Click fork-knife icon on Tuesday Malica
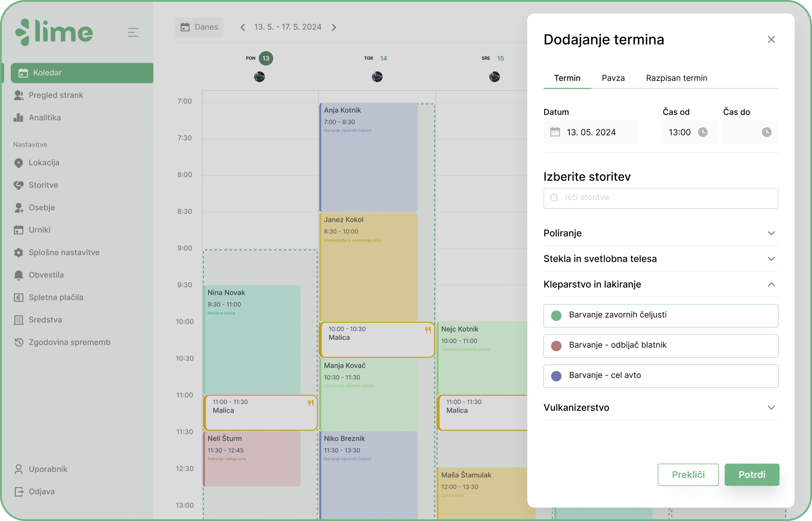The height and width of the screenshot is (521, 812). [428, 330]
